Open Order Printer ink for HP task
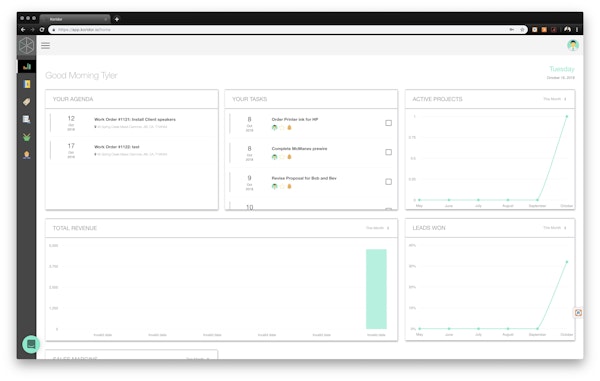Viewport: 600px width, 381px height. [295, 119]
